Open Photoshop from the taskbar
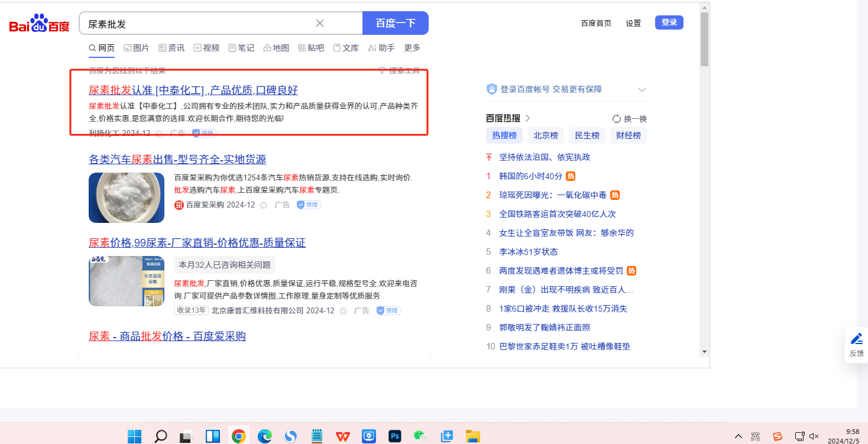868x444 pixels. point(395,436)
